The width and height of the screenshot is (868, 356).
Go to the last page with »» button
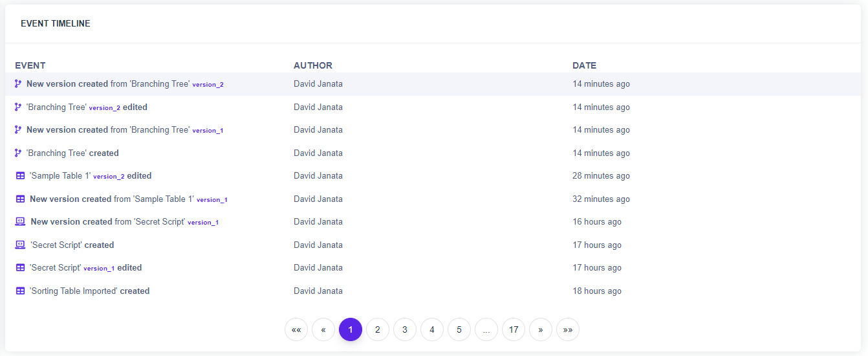(x=568, y=329)
